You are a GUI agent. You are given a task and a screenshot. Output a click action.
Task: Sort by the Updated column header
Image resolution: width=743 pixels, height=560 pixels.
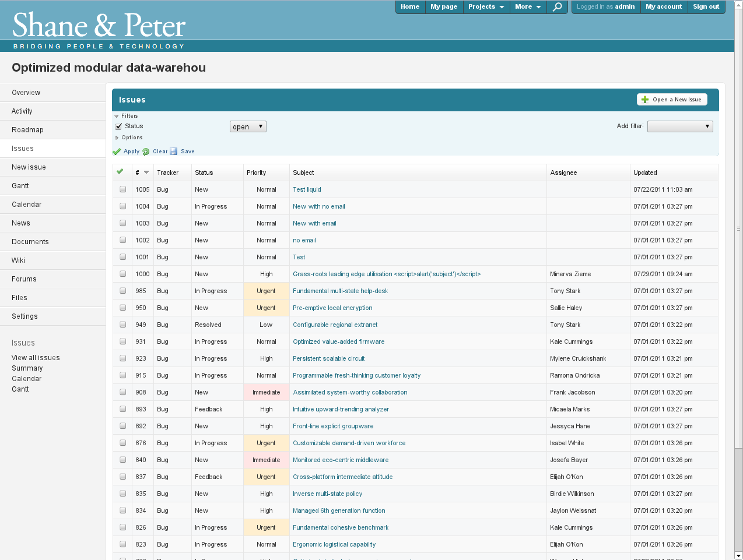coord(645,172)
